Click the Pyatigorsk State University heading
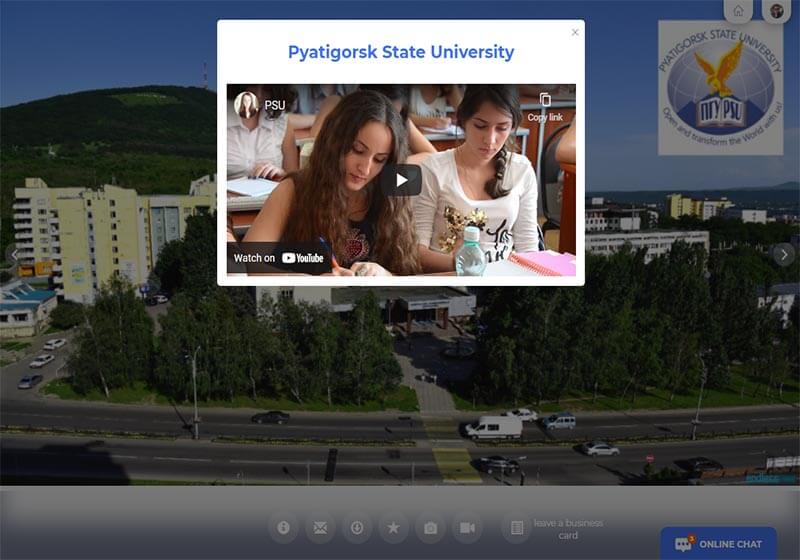Viewport: 800px width, 560px height. click(401, 52)
